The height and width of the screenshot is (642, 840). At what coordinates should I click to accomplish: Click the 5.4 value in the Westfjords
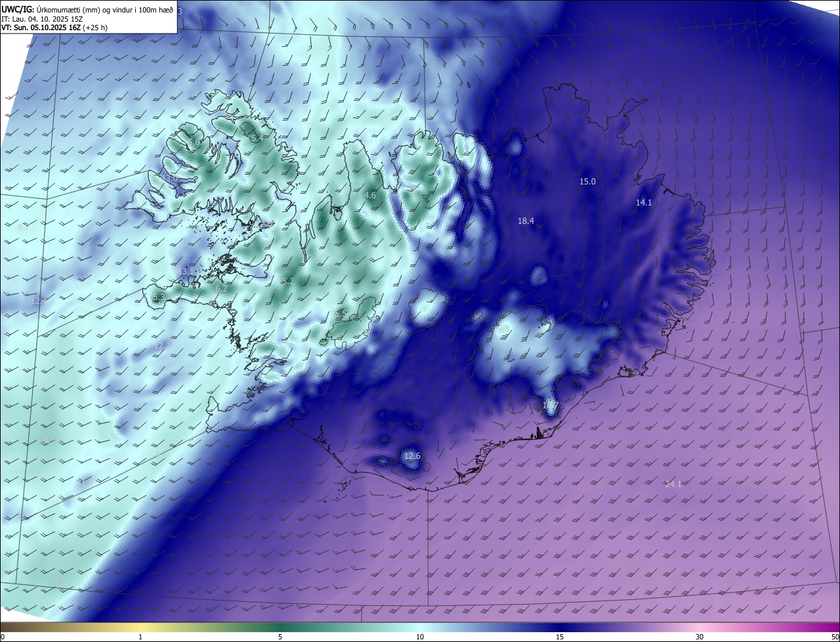(x=257, y=138)
